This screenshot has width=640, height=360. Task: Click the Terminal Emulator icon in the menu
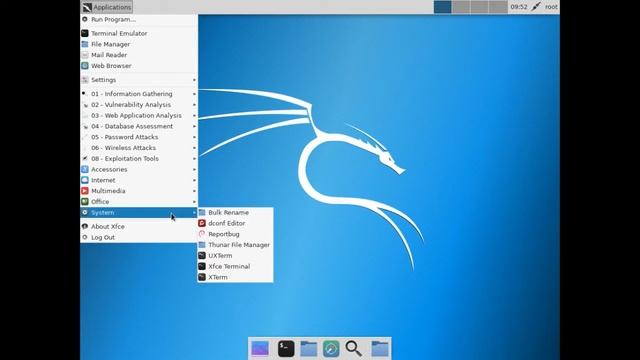click(x=85, y=33)
